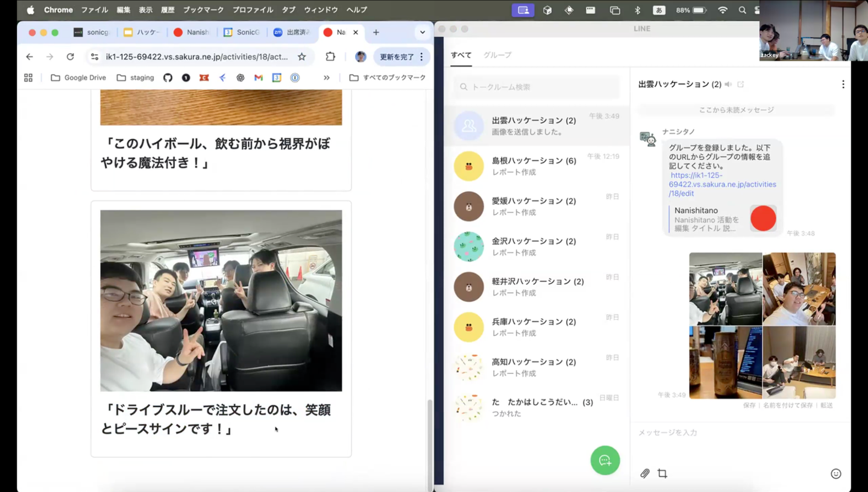Click the paperclip attach file icon
This screenshot has height=492, width=868.
[645, 474]
